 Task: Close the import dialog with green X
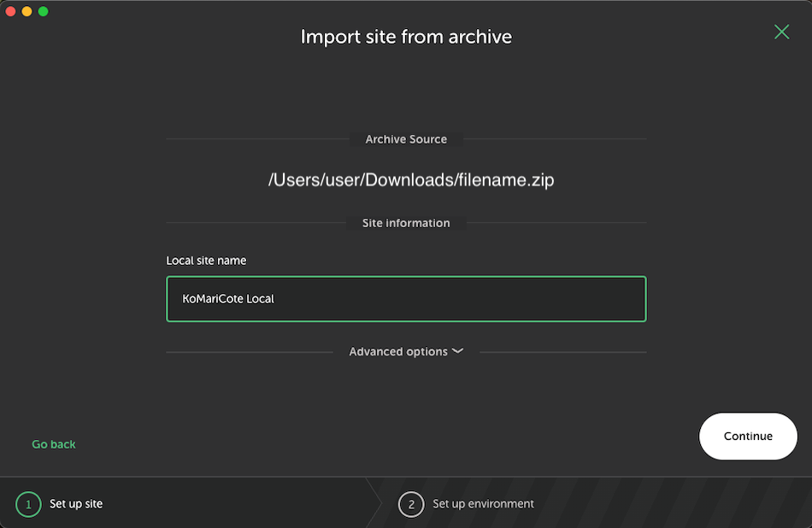tap(781, 32)
